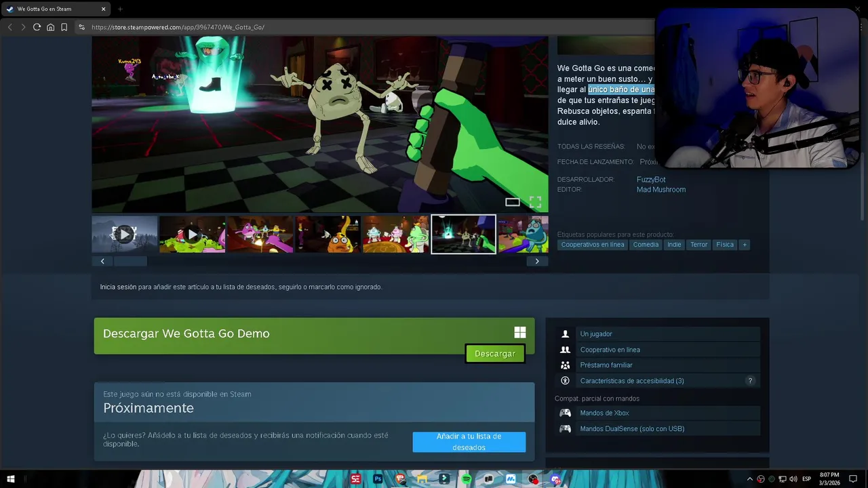Click the accessibility features icon

(565, 381)
